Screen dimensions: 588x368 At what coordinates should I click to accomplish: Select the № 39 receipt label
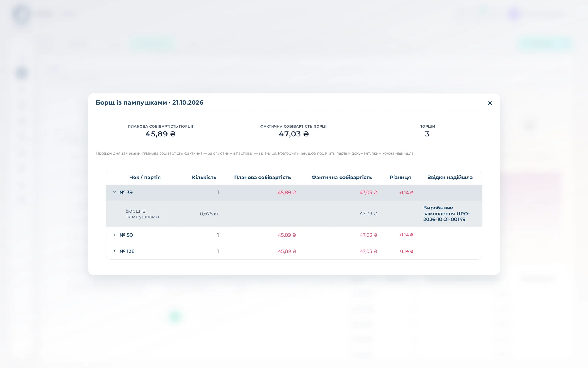(126, 192)
